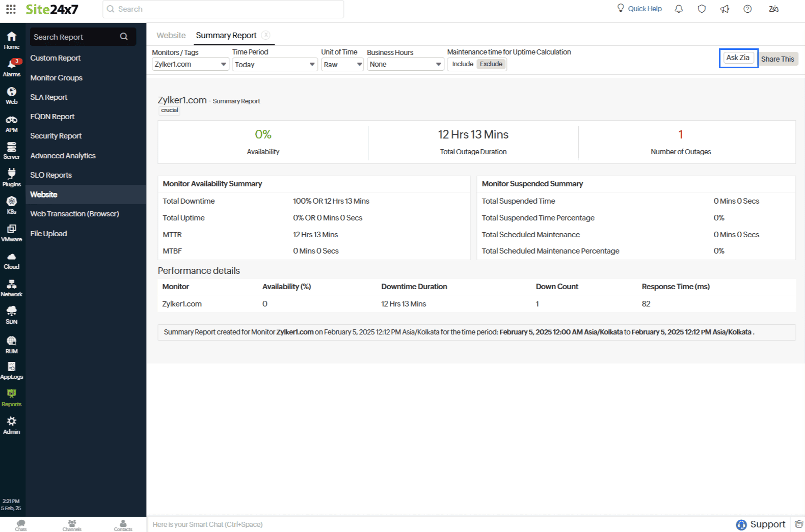Click the Ask Zia button
The image size is (805, 532).
[x=738, y=58]
